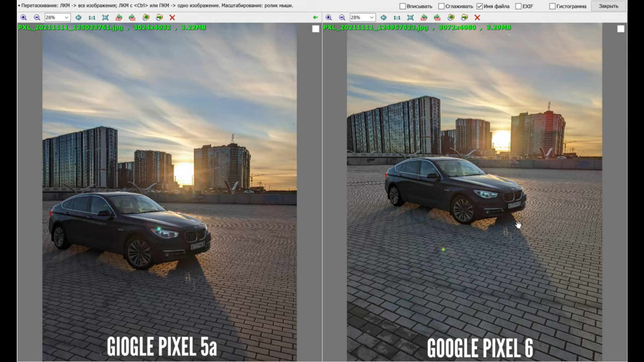
Task: Fit right image to window via frame icon
Action: click(410, 17)
